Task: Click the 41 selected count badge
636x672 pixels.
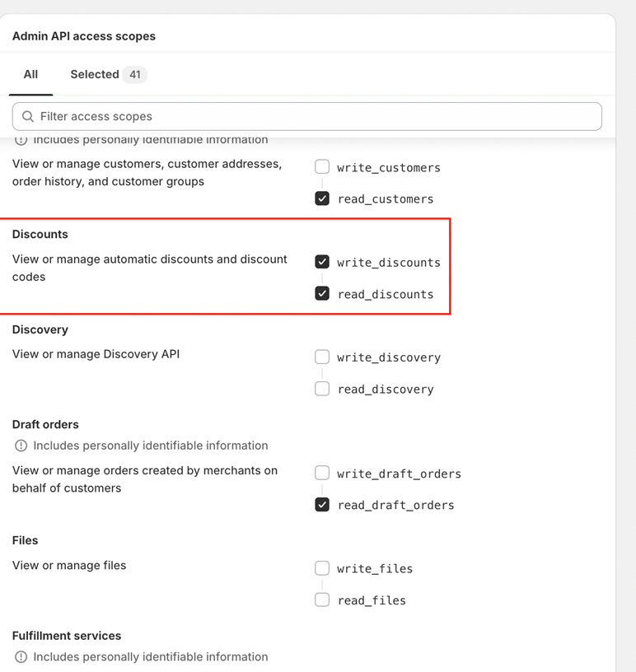Action: [134, 75]
